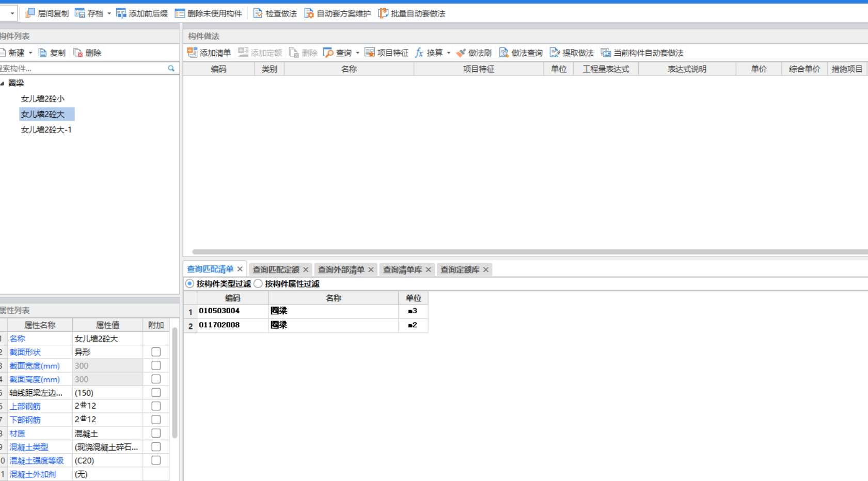Click the 查询 magnifier icon
868x481 pixels.
tap(328, 53)
